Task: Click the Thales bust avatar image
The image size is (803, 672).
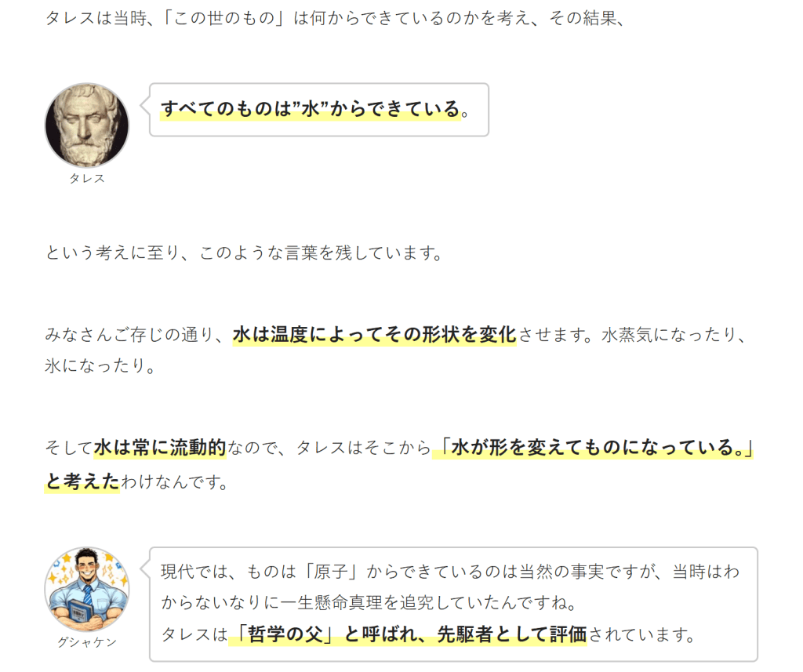Action: 87,125
